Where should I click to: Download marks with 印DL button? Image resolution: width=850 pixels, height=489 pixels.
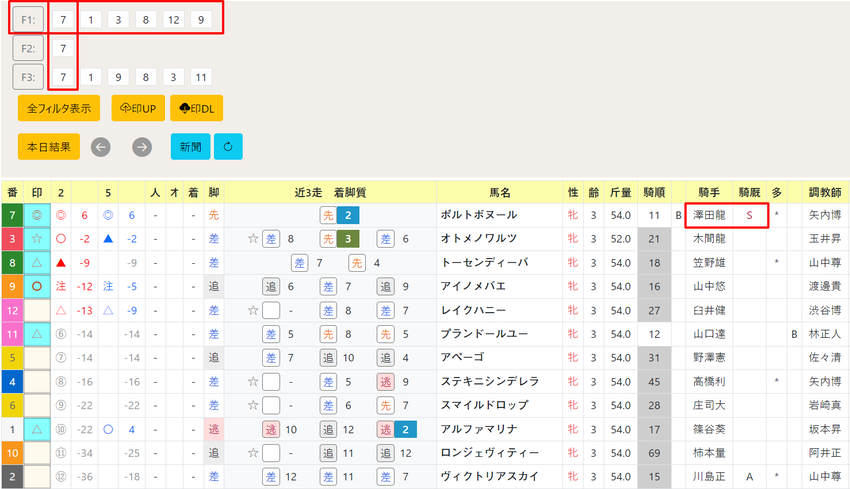click(197, 108)
